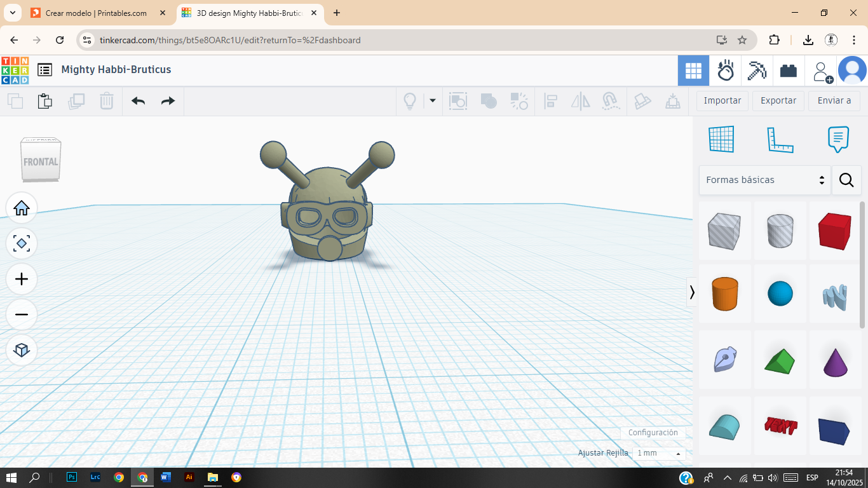Open Photoshop from the Windows taskbar

tap(72, 477)
